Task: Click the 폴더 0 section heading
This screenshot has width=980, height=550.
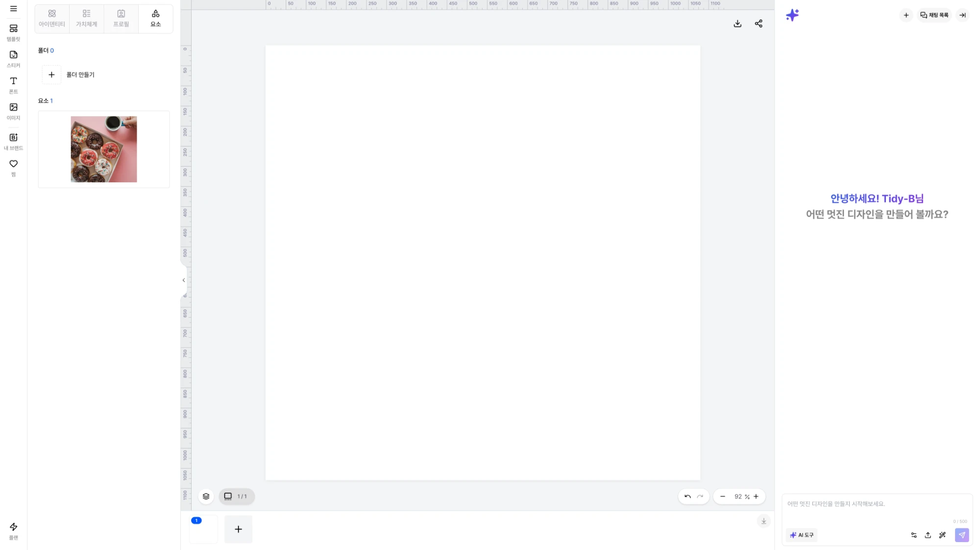Action: pos(46,50)
